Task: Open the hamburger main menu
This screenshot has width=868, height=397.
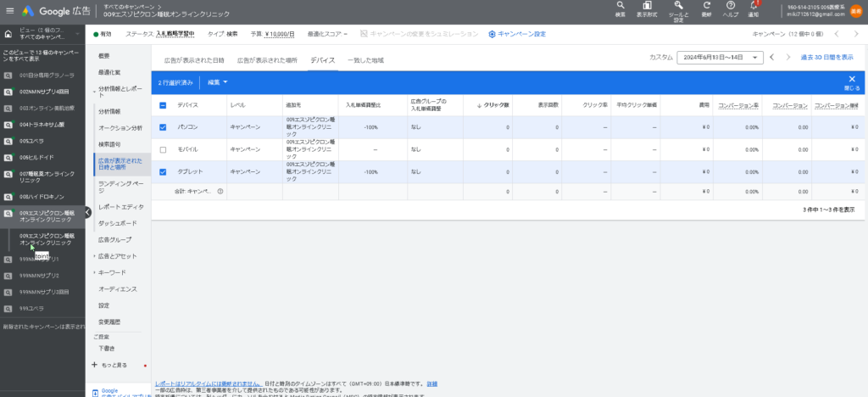Action: 9,10
